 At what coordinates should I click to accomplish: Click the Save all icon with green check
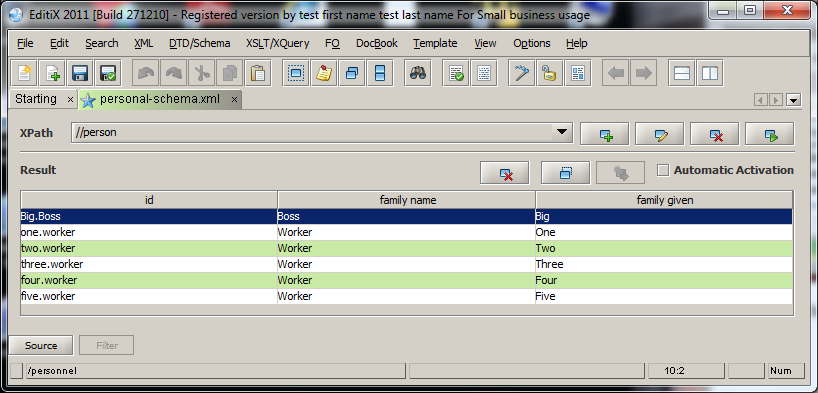(109, 73)
